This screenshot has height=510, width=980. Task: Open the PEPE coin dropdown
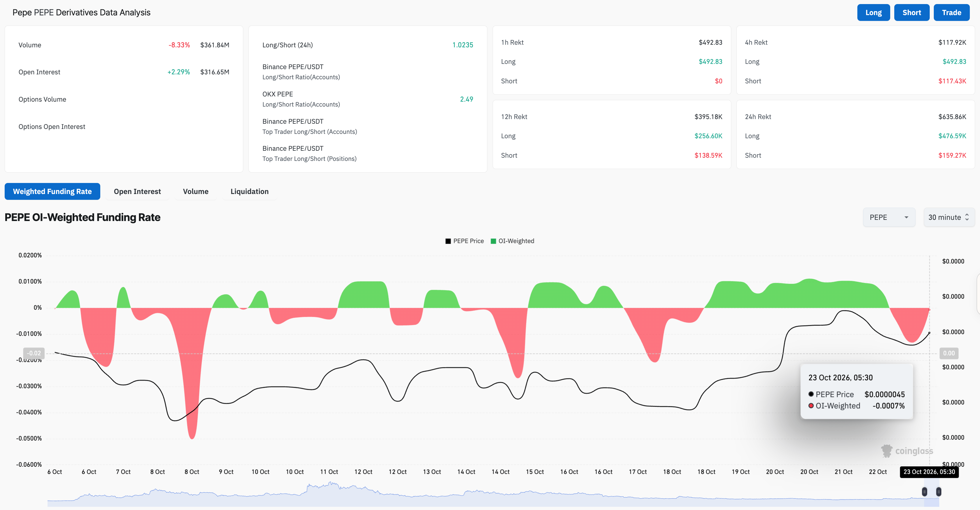(x=889, y=217)
